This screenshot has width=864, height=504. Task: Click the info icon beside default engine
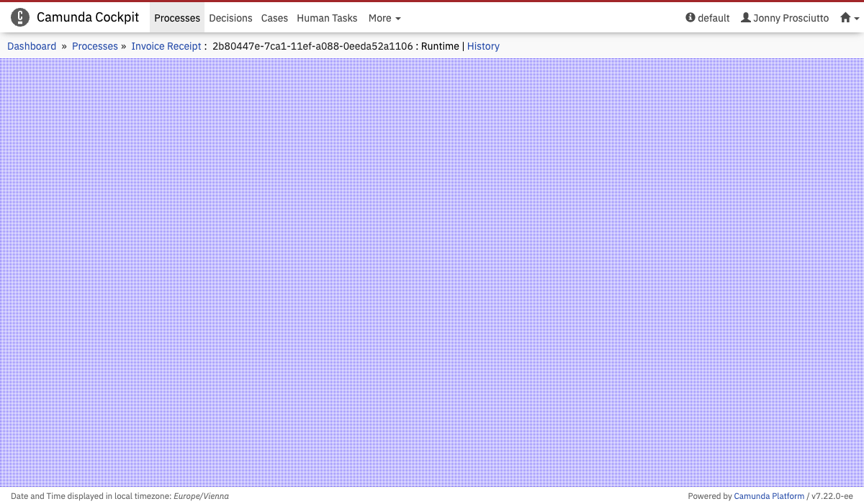pyautogui.click(x=690, y=18)
